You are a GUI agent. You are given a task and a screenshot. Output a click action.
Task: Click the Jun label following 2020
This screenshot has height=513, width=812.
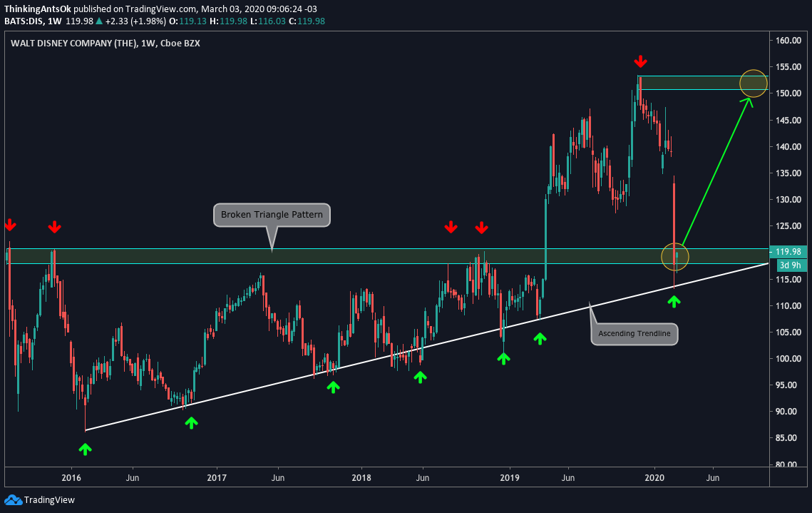coord(713,478)
